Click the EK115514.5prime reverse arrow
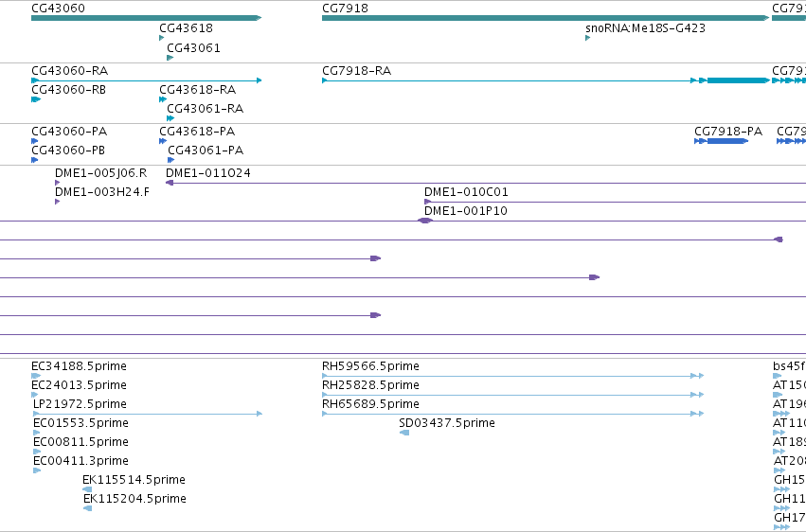 click(87, 489)
